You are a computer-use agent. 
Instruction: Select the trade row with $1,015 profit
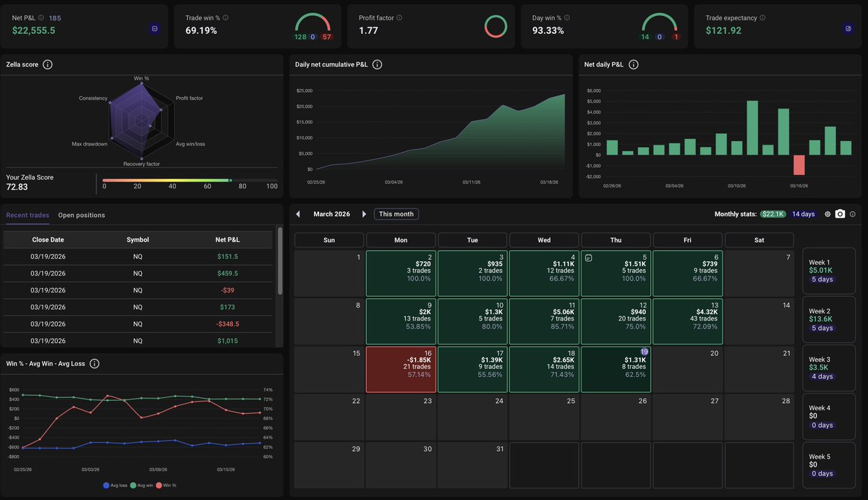point(138,340)
